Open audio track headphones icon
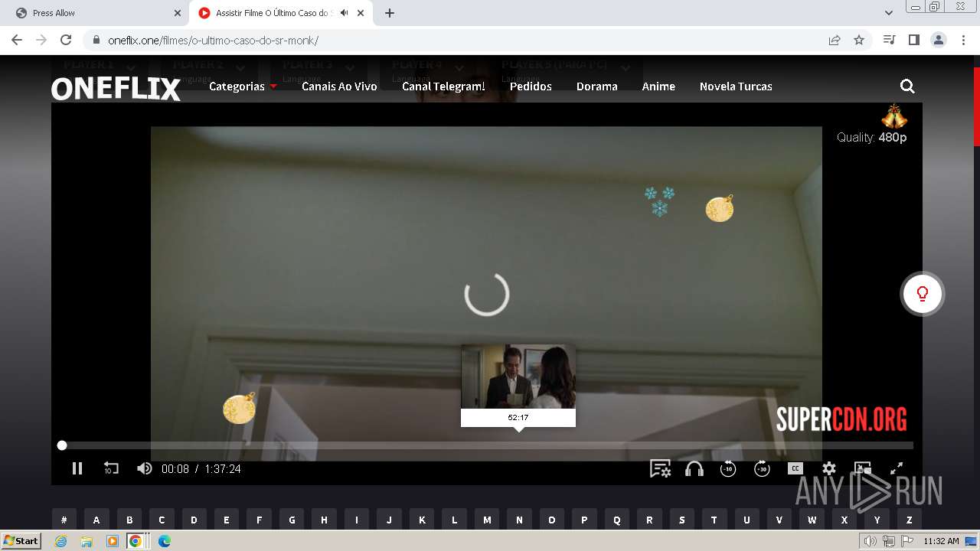The image size is (980, 551). pyautogui.click(x=694, y=468)
